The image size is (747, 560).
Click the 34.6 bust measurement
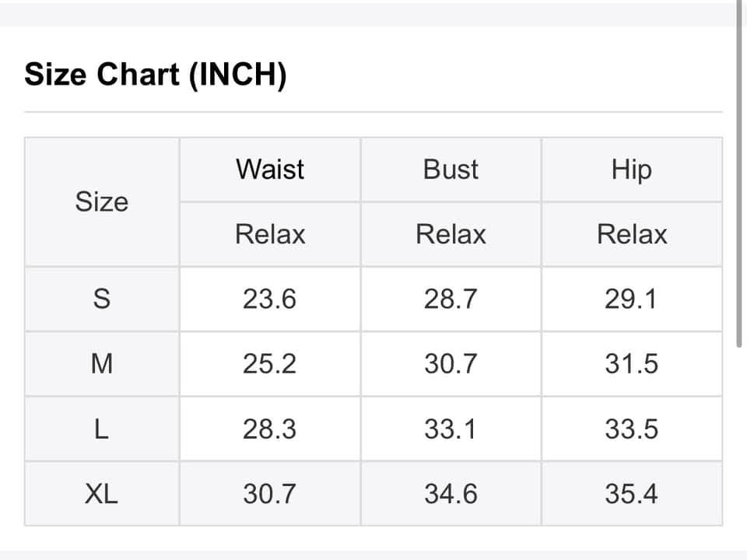click(x=451, y=493)
